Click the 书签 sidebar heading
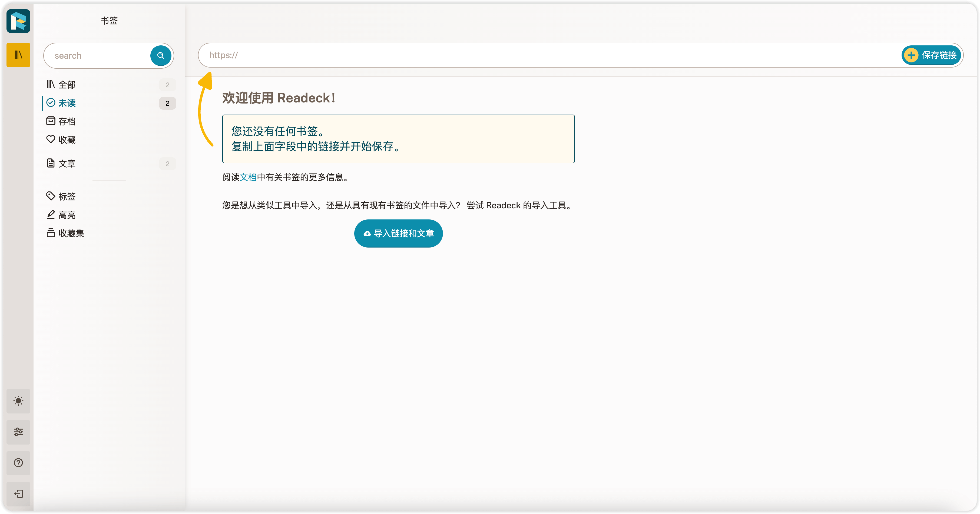 tap(109, 21)
